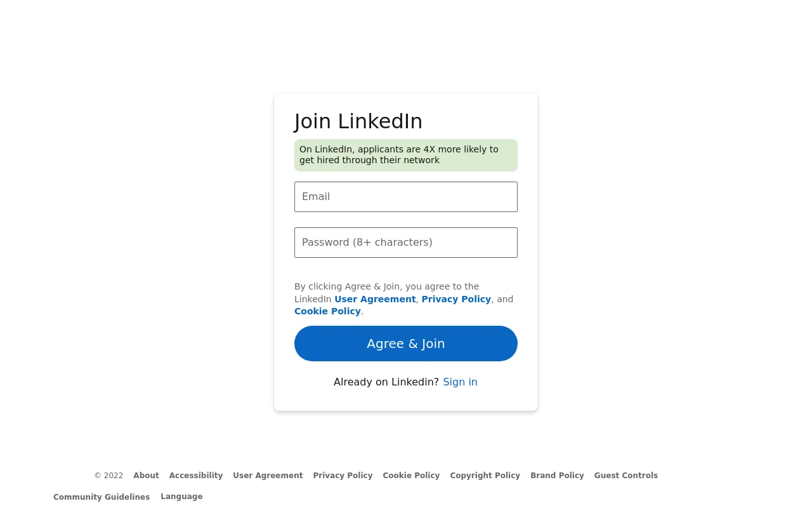The height and width of the screenshot is (508, 812).
Task: Open the Accessibility footer link
Action: pos(196,476)
